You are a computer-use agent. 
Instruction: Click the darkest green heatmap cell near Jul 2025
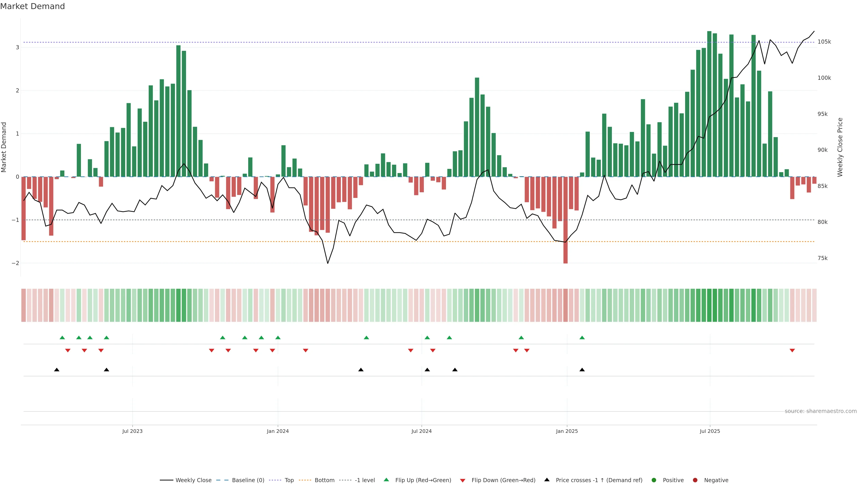tap(709, 305)
